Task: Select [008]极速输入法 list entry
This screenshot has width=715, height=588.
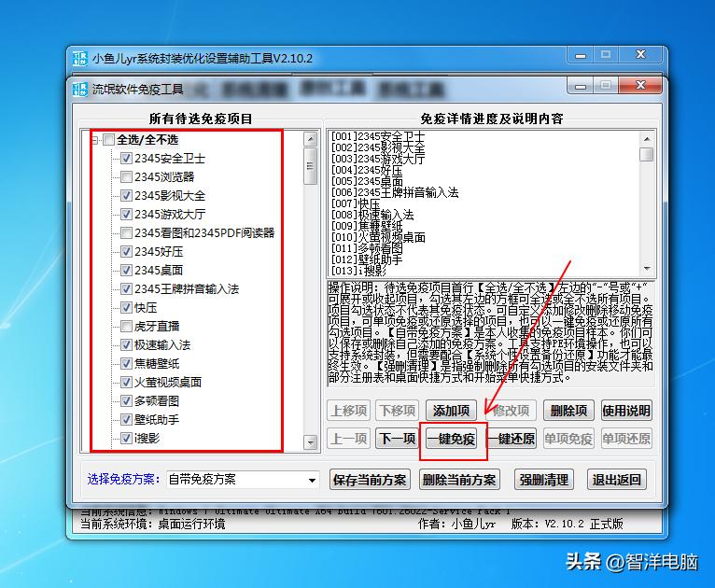Action: click(372, 215)
